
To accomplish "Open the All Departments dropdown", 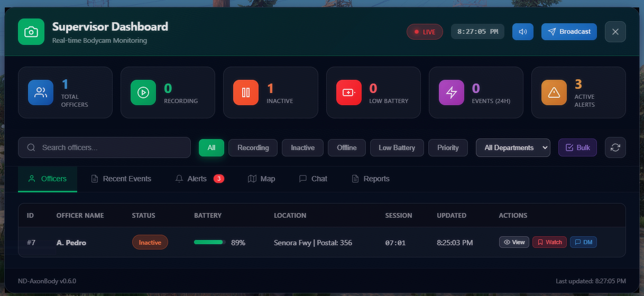I will click(x=513, y=147).
